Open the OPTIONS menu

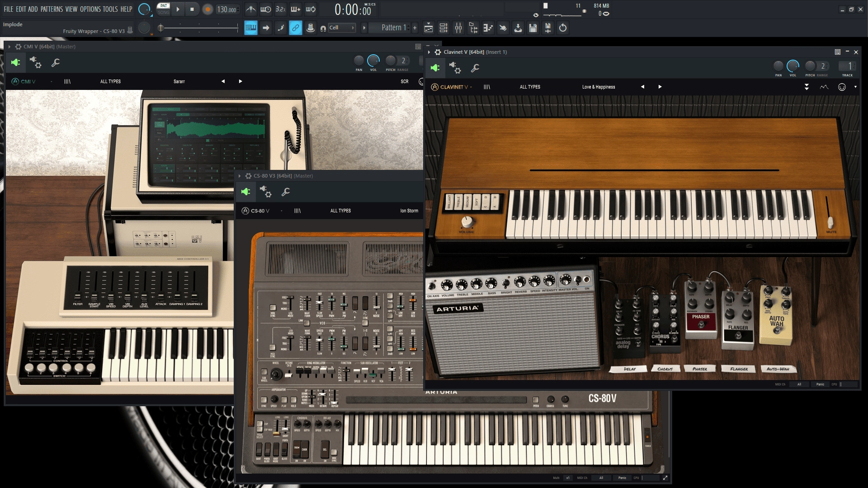[x=90, y=9]
